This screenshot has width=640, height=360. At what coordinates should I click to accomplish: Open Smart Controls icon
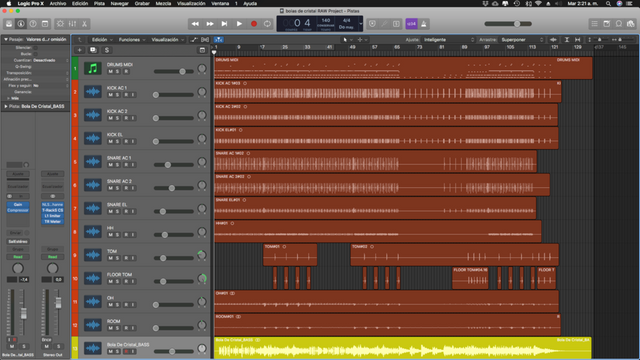[x=60, y=24]
